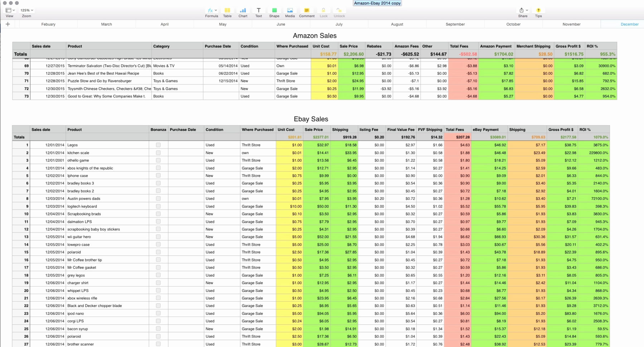The width and height of the screenshot is (644, 347).
Task: Open the Chart insertion tool
Action: pyautogui.click(x=243, y=11)
